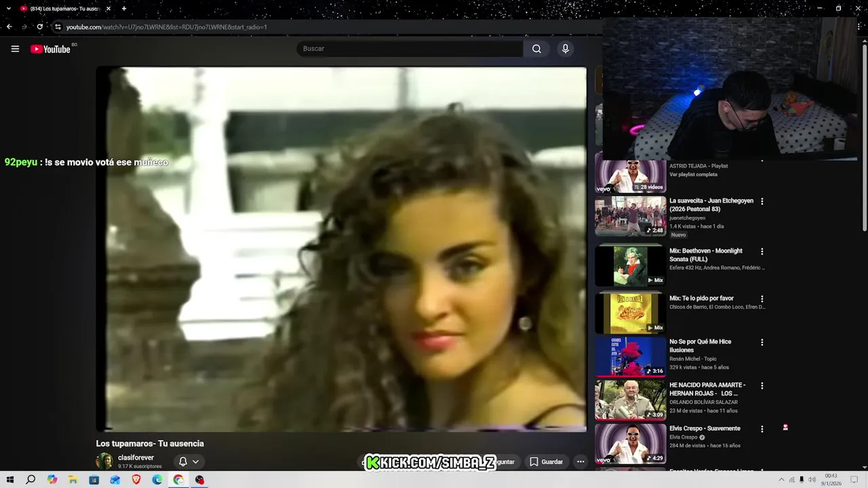Click the Guardar save button
This screenshot has width=868, height=488.
click(x=547, y=462)
